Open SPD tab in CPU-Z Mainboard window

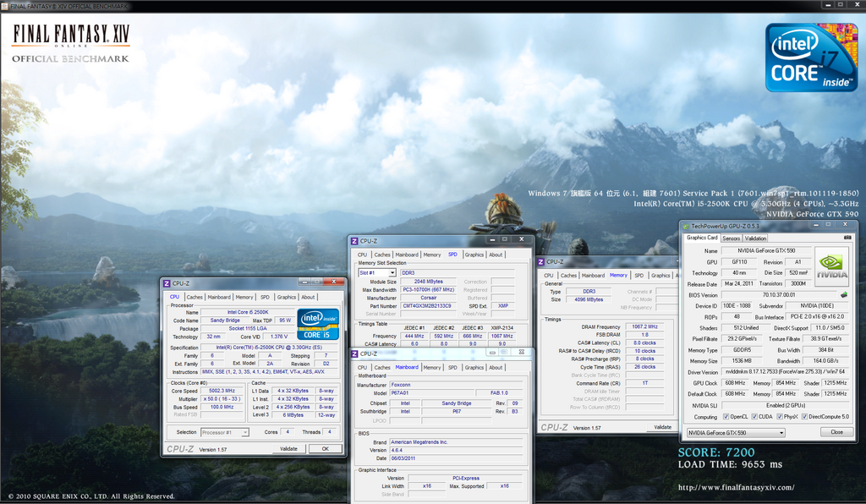tap(453, 368)
